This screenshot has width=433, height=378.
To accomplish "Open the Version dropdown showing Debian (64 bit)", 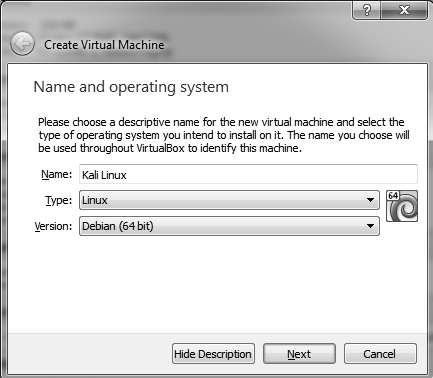I will click(x=229, y=226).
